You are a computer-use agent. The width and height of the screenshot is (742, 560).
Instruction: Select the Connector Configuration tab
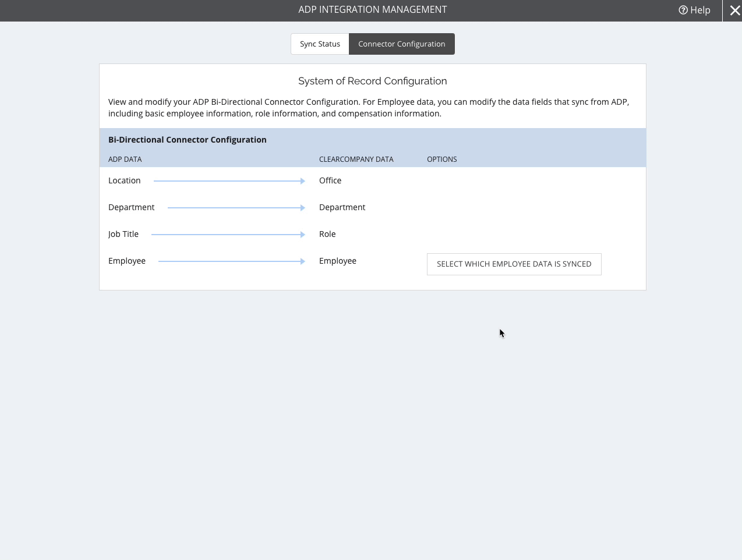pos(402,44)
